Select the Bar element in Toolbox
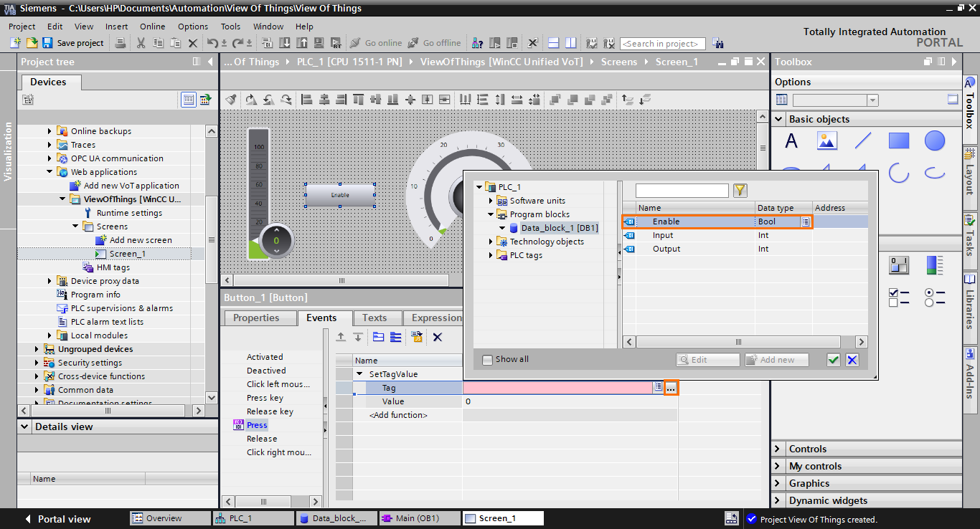This screenshot has height=529, width=980. [935, 265]
